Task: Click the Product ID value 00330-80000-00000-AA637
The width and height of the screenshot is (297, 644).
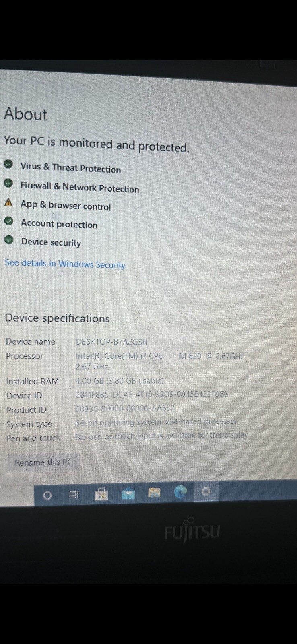Action: click(x=125, y=409)
